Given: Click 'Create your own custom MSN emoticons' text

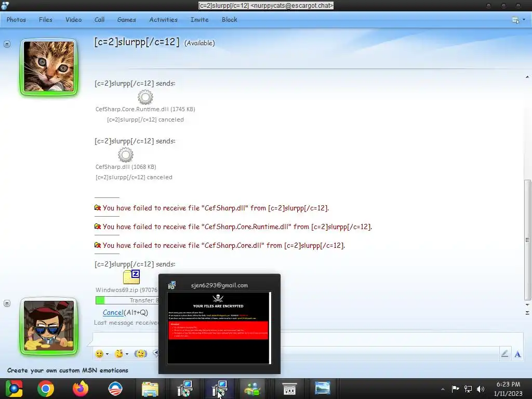Looking at the screenshot, I should point(68,370).
